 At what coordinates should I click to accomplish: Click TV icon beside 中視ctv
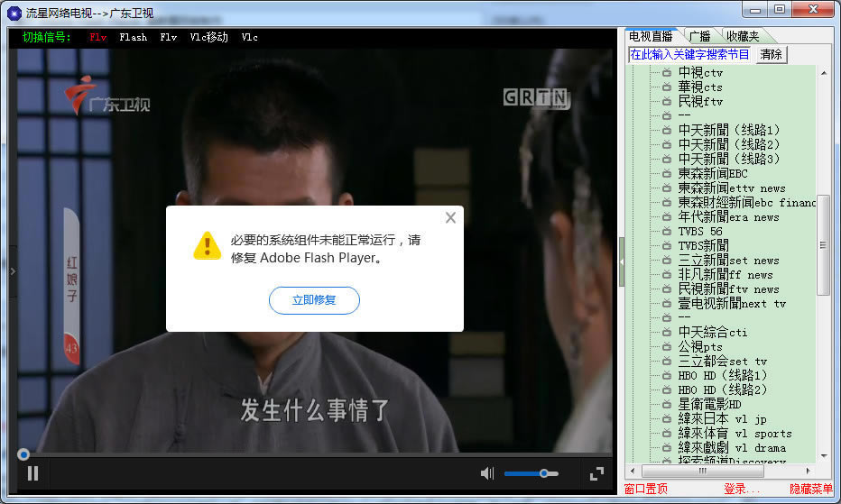pyautogui.click(x=666, y=72)
